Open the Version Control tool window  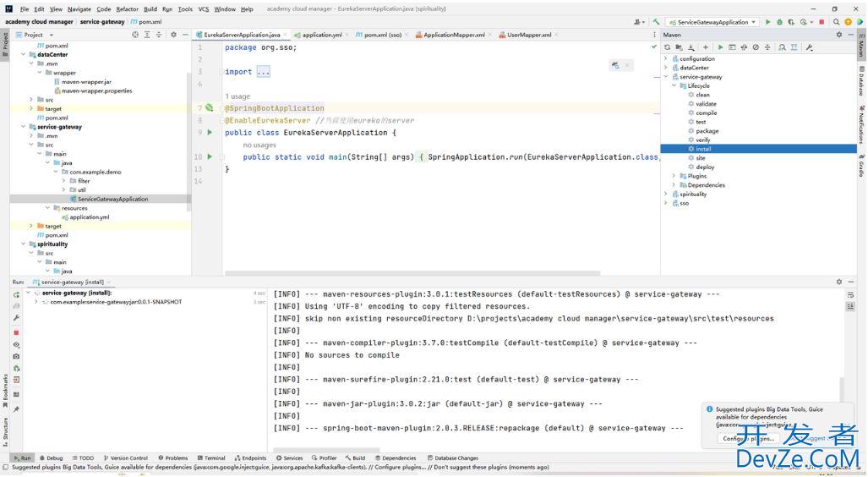click(125, 458)
